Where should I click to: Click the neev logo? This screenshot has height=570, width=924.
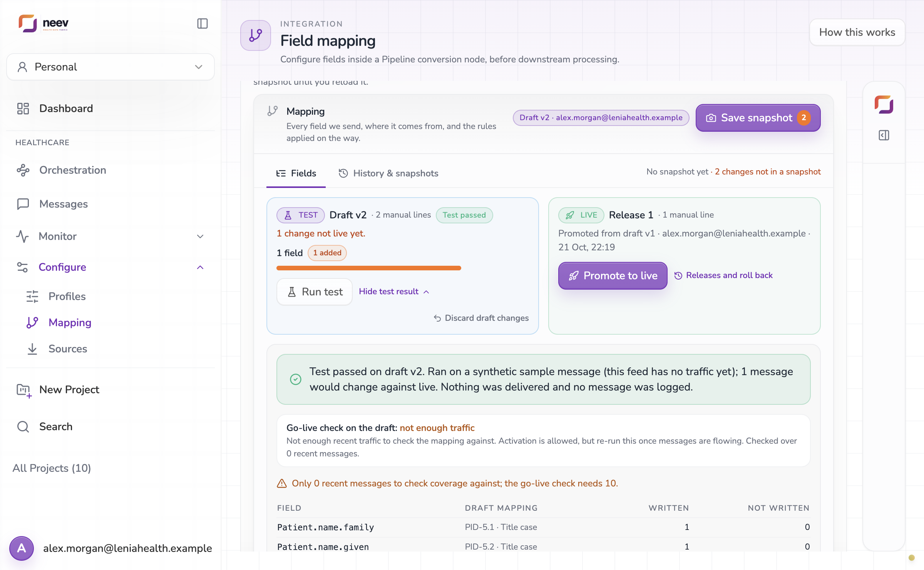coord(44,23)
